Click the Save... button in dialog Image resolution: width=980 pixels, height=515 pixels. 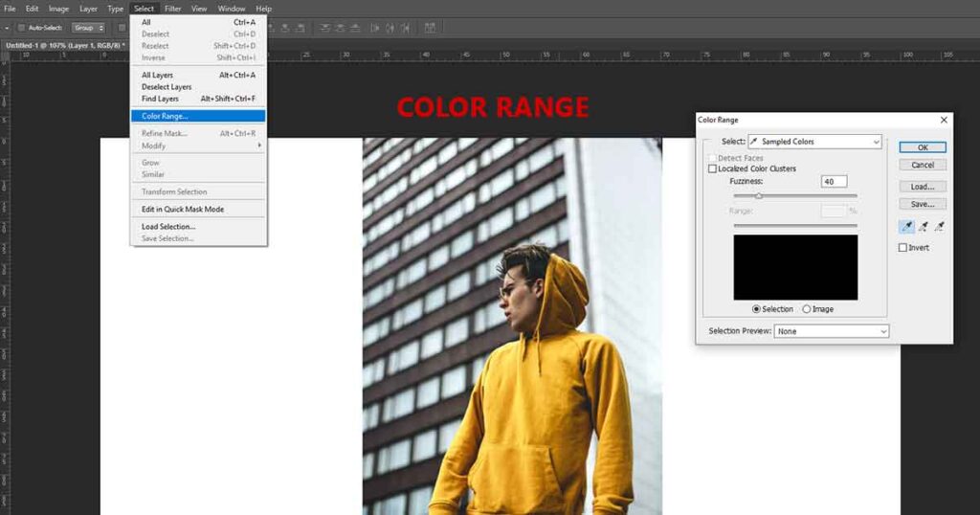[x=922, y=204]
